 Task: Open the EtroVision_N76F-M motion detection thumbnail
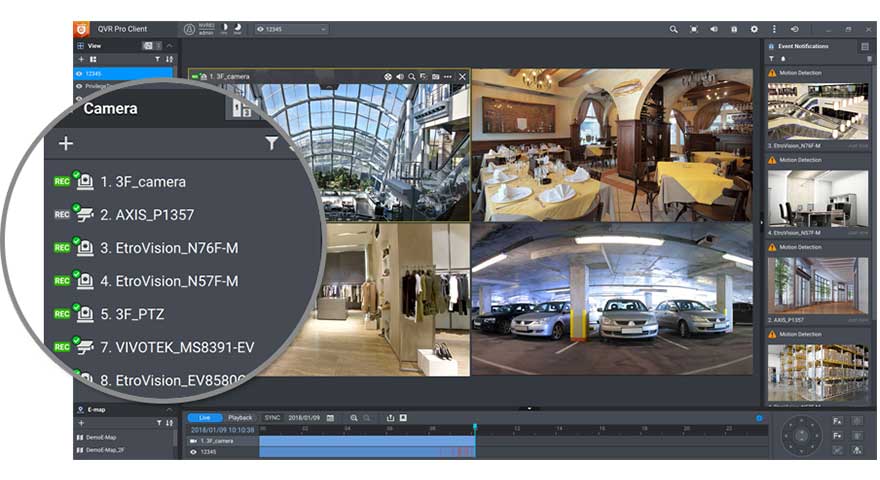tap(818, 112)
